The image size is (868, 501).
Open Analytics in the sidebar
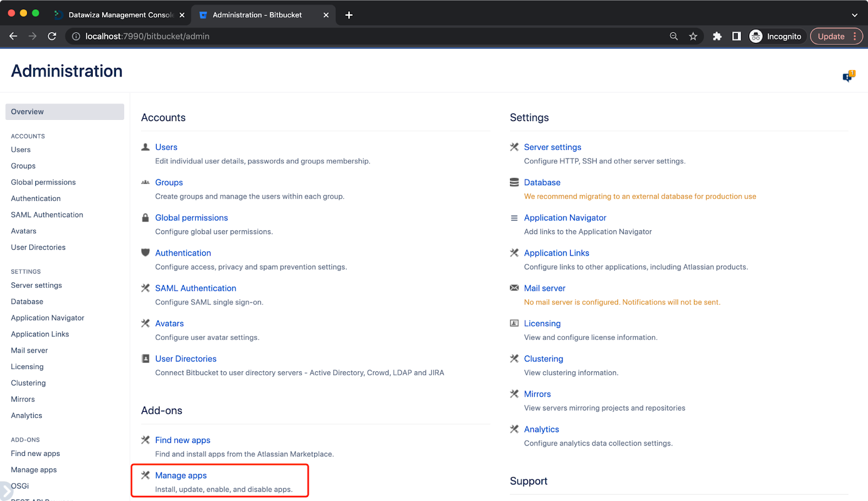pyautogui.click(x=27, y=416)
